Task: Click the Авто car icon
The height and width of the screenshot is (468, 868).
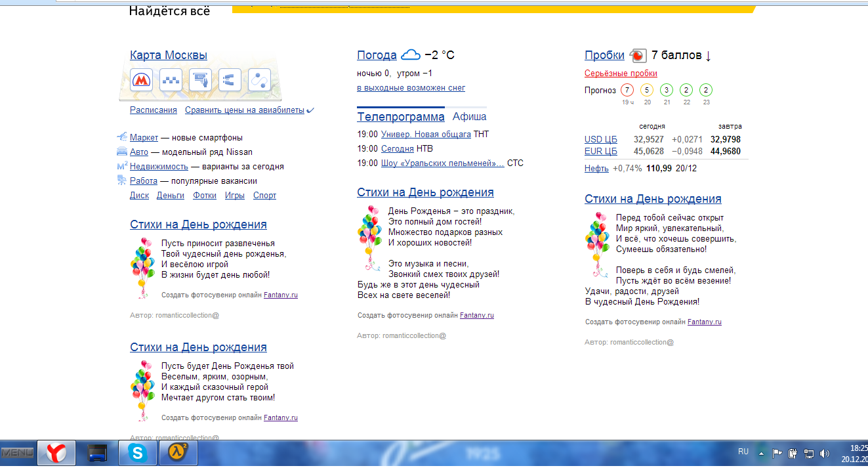Action: point(122,152)
